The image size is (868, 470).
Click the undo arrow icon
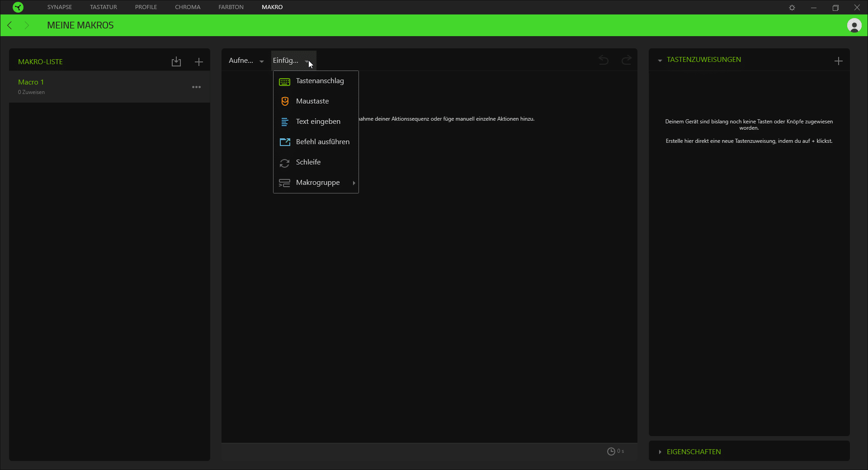coord(604,60)
